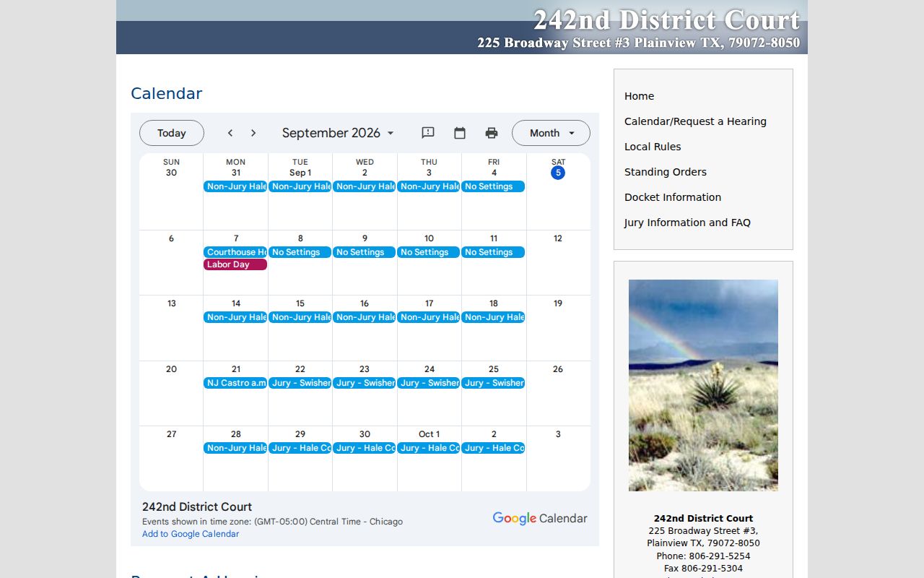This screenshot has width=924, height=578.
Task: View the Standing Orders page
Action: (666, 172)
